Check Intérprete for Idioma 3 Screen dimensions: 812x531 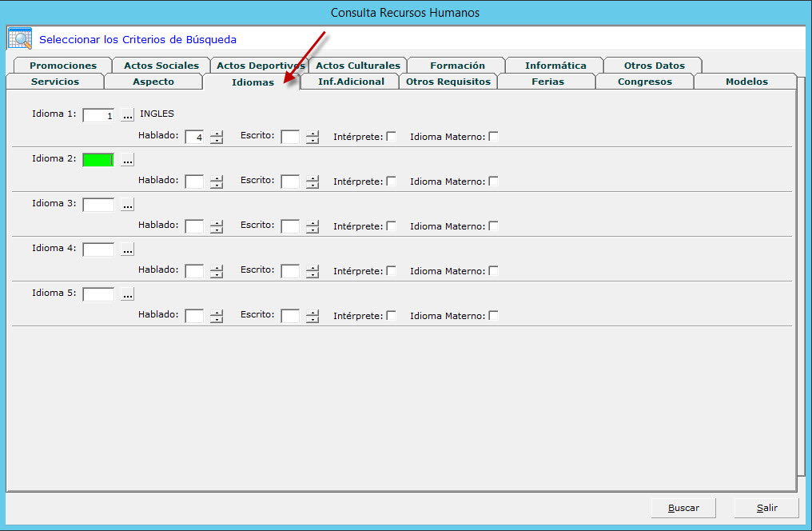coord(392,226)
